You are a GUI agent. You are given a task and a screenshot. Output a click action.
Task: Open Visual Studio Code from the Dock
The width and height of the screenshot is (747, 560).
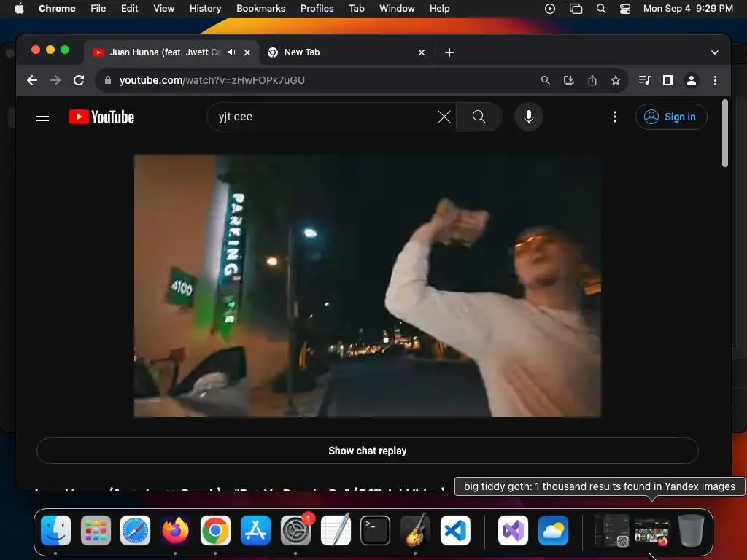(x=455, y=530)
